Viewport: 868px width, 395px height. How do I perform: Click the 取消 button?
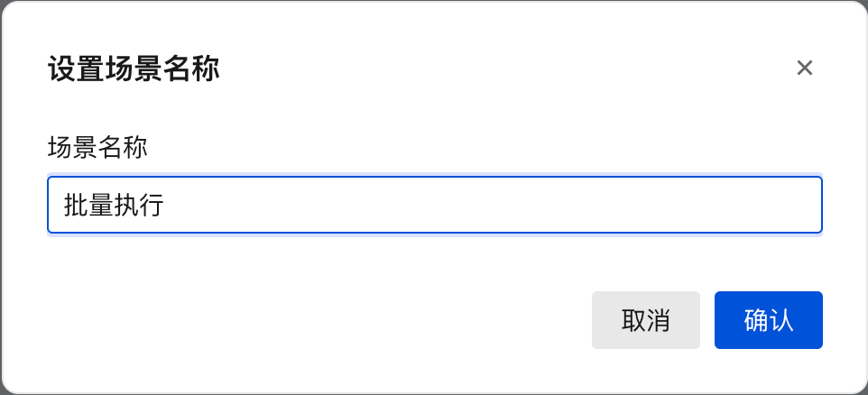coord(645,320)
